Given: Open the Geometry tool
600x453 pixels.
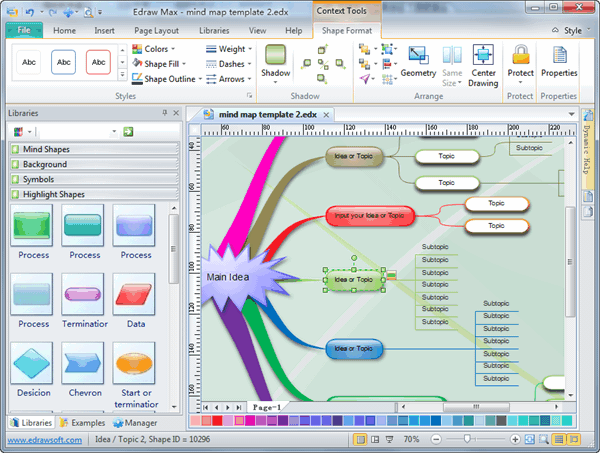Looking at the screenshot, I should (418, 61).
